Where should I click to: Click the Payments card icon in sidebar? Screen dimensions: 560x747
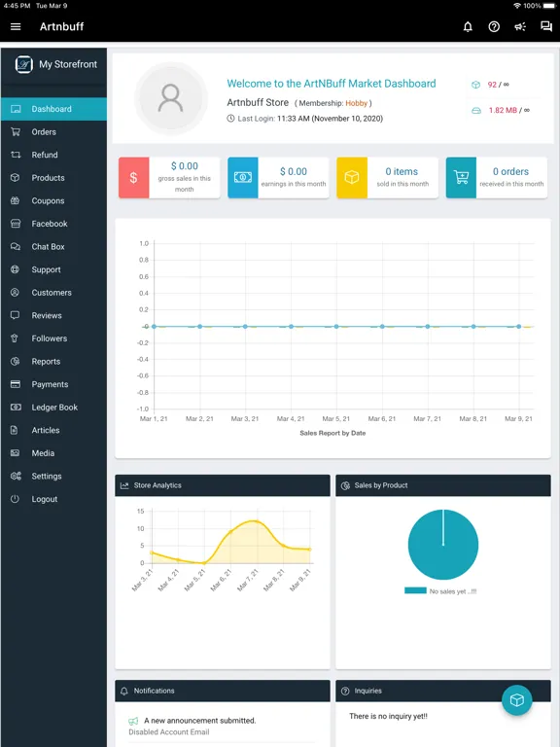[16, 384]
